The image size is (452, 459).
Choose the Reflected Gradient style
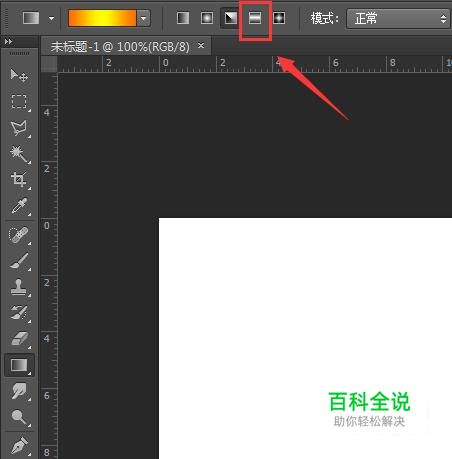[255, 18]
